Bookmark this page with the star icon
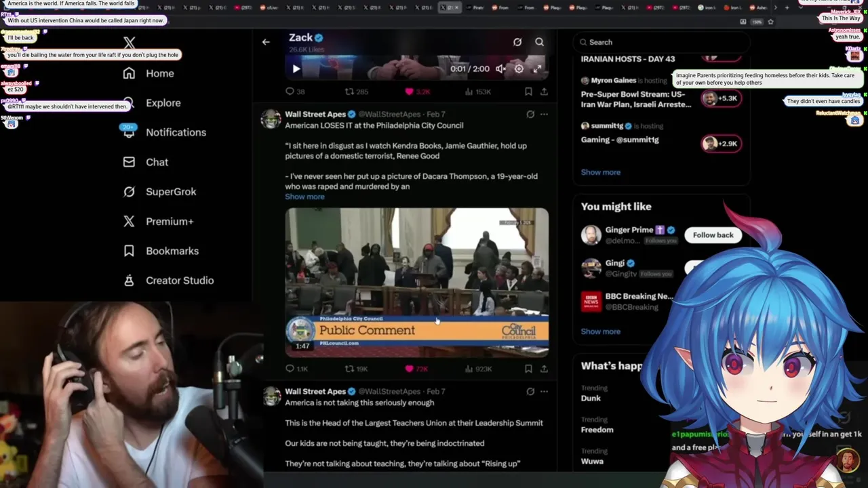Screen dimensions: 868x488 [x=770, y=22]
